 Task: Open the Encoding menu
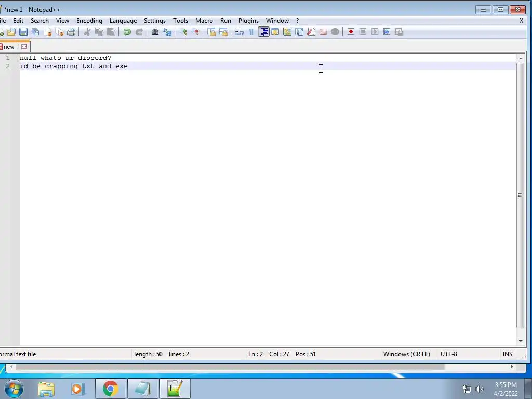[89, 21]
